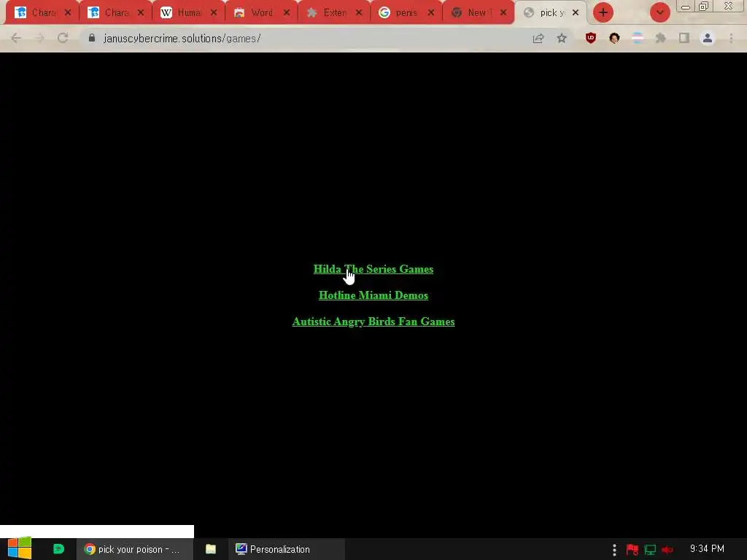Screen dimensions: 747x560
Task: Close the Exten tab
Action: 359,13
